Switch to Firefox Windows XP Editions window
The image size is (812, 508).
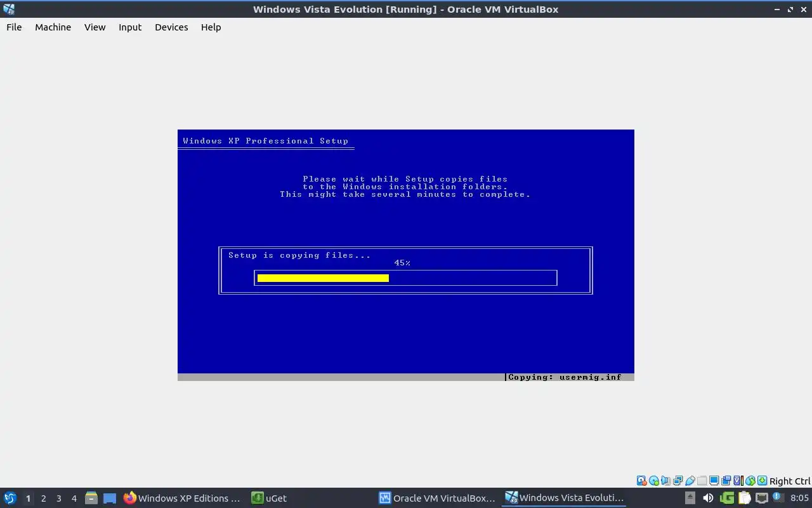pyautogui.click(x=182, y=498)
